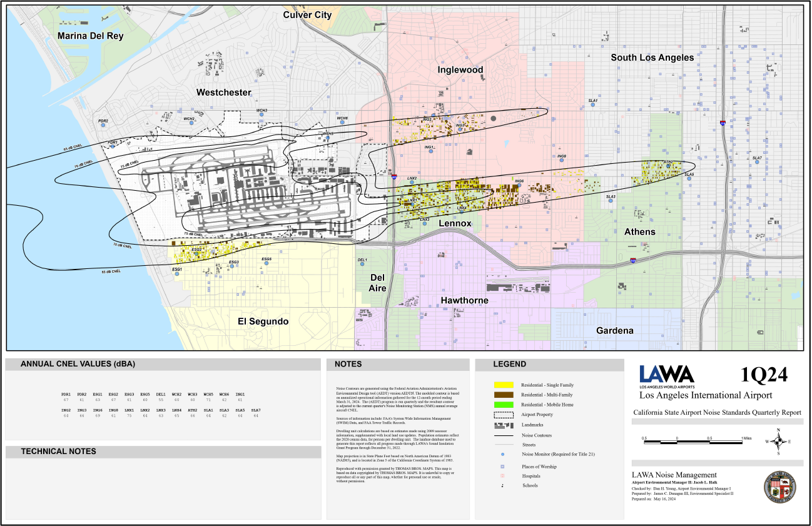Click the Westchester map label
Viewport: 812px width, 526px height.
pos(223,92)
